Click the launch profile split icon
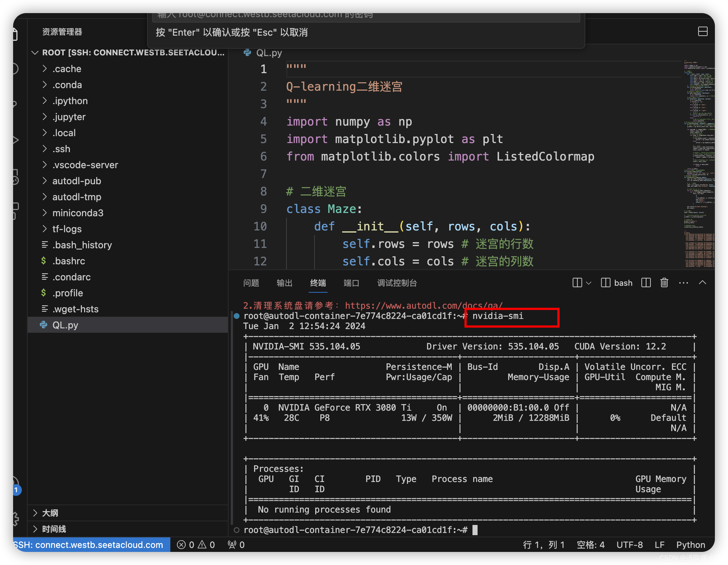 point(577,283)
